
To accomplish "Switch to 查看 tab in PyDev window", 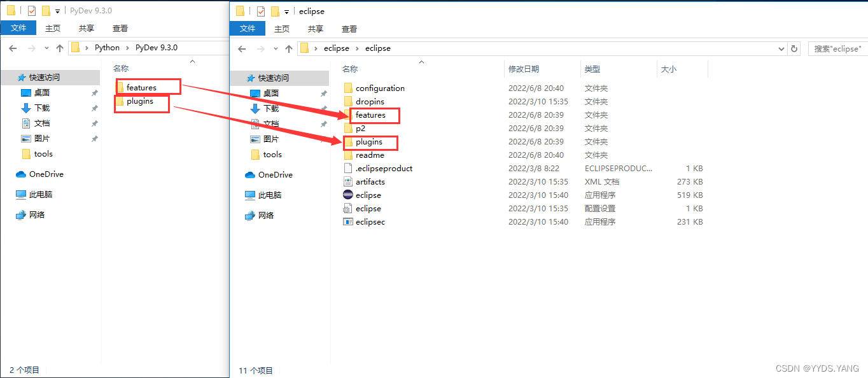I will pos(120,28).
